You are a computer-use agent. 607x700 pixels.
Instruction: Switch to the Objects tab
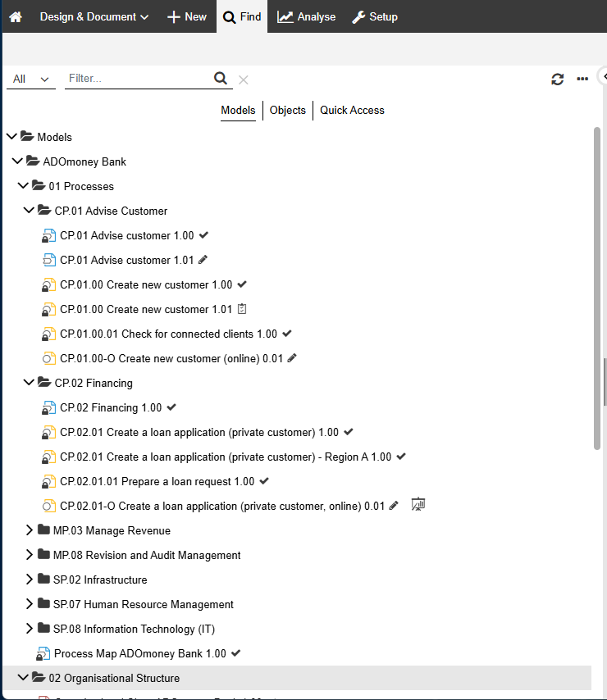[x=287, y=110]
